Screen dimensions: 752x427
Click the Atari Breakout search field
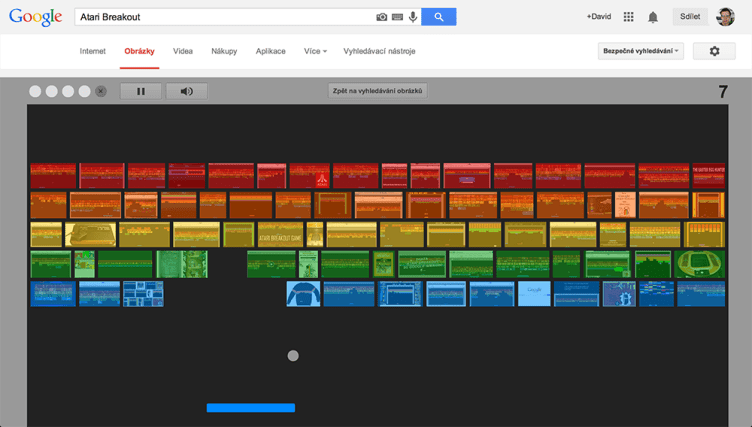pos(220,17)
